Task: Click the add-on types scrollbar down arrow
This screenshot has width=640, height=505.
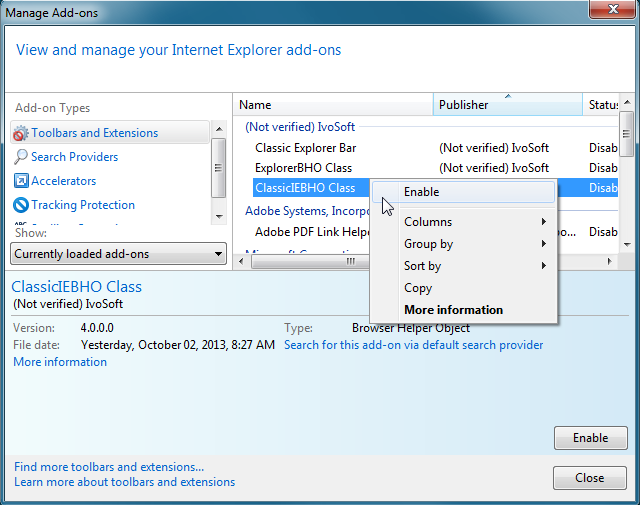Action: pyautogui.click(x=219, y=216)
